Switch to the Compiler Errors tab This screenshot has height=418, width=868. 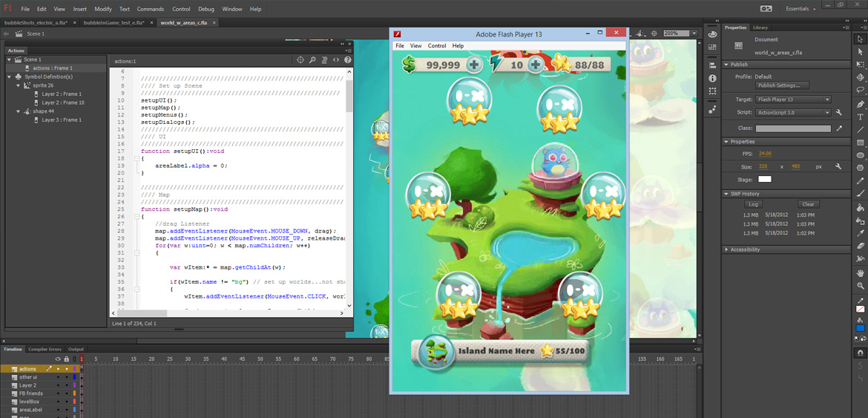click(45, 349)
